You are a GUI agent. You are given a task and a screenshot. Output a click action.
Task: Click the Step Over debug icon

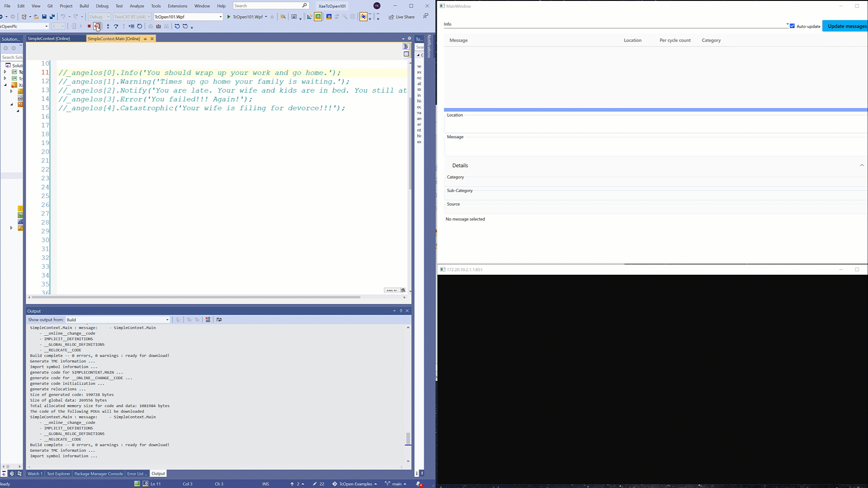click(116, 26)
